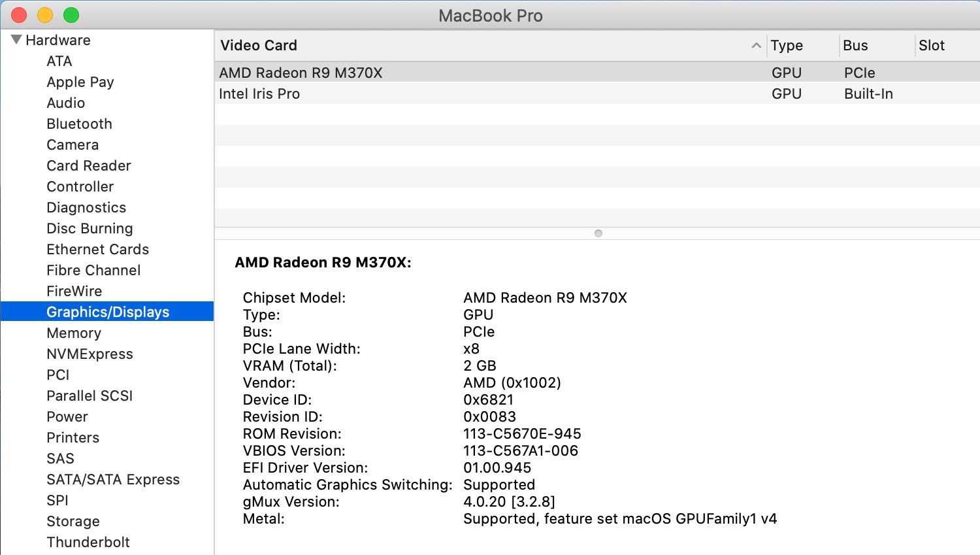Image resolution: width=980 pixels, height=555 pixels.
Task: Click the ROM Revision value 113-C5670E-945
Action: pyautogui.click(x=522, y=433)
